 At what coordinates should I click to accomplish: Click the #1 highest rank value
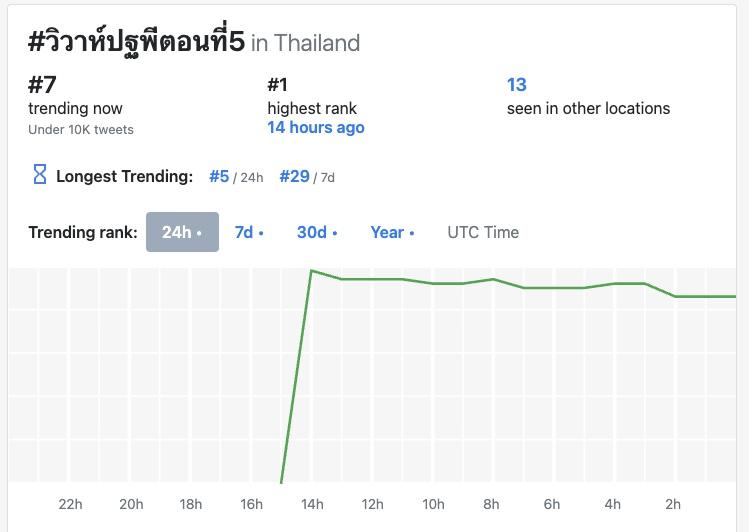[278, 85]
